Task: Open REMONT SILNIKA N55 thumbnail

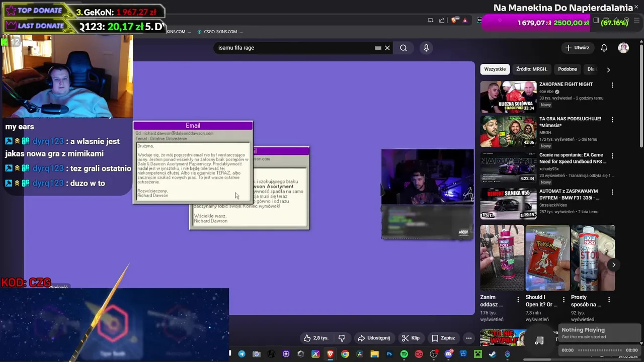Action: [508, 204]
